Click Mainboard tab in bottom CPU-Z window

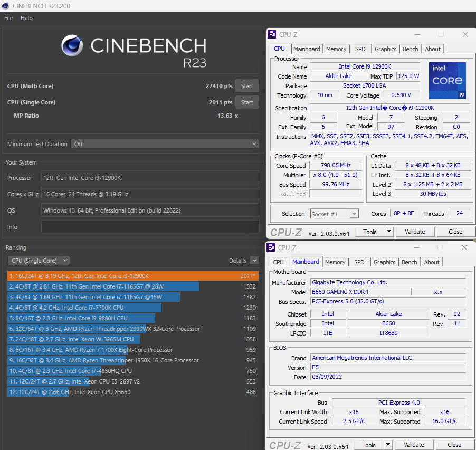pyautogui.click(x=306, y=262)
